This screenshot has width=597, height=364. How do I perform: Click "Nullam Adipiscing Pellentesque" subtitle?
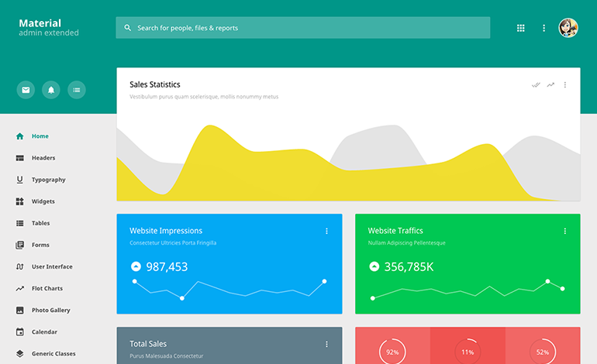click(x=406, y=242)
